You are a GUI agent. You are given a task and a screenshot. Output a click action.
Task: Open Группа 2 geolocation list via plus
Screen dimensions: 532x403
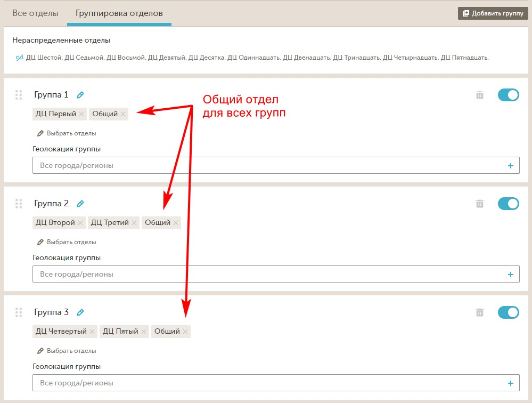click(x=511, y=275)
